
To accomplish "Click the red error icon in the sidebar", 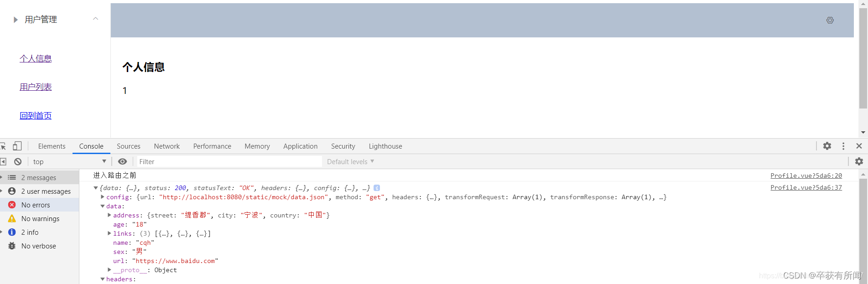I will tap(12, 205).
